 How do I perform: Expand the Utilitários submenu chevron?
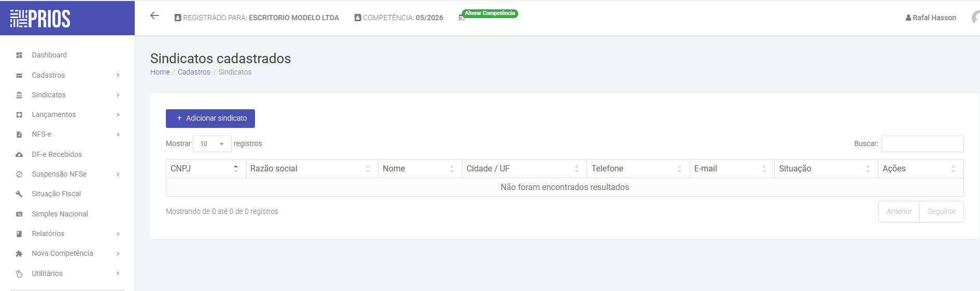pyautogui.click(x=118, y=273)
